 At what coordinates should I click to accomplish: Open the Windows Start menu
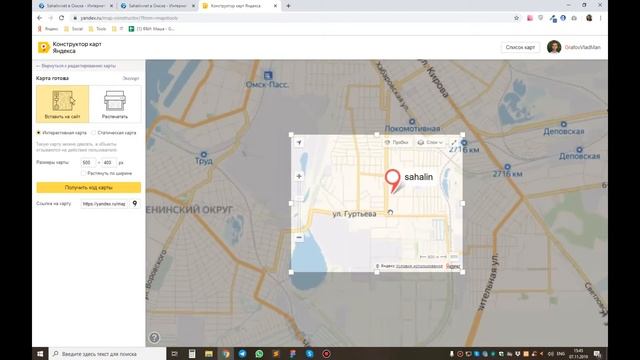[40, 354]
